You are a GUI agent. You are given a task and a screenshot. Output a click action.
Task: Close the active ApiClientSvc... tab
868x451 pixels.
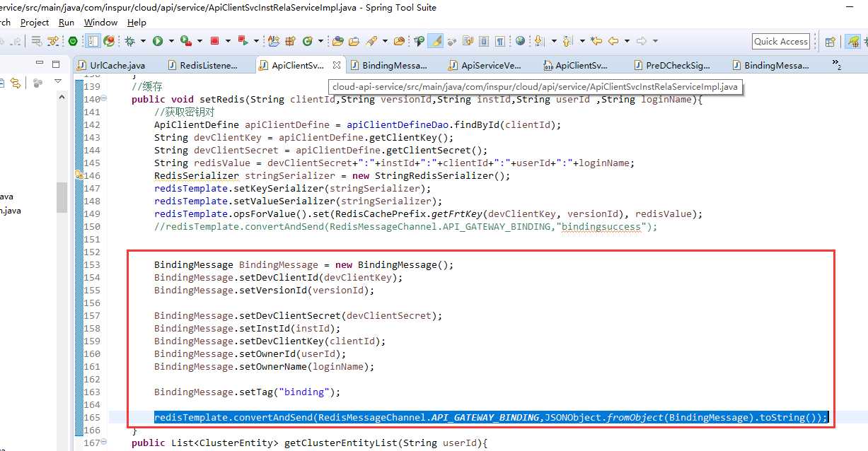click(x=337, y=65)
